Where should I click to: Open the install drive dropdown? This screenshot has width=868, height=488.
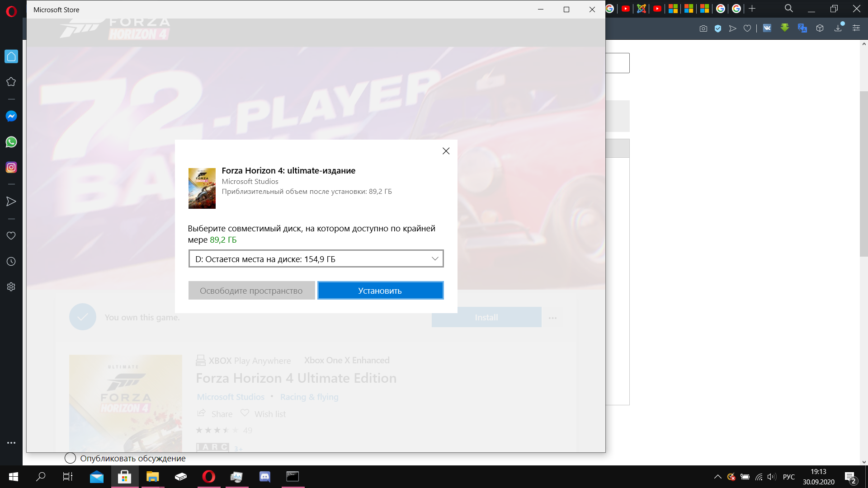point(316,259)
